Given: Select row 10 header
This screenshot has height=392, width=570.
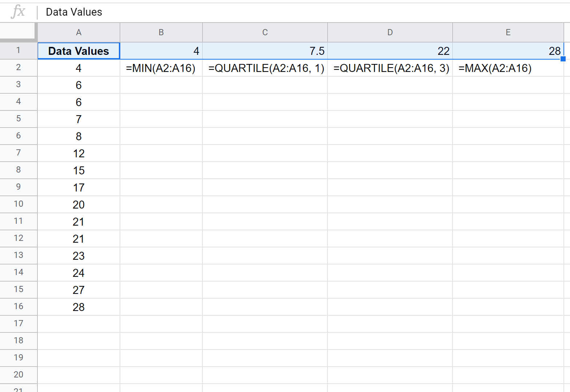Looking at the screenshot, I should pyautogui.click(x=18, y=204).
